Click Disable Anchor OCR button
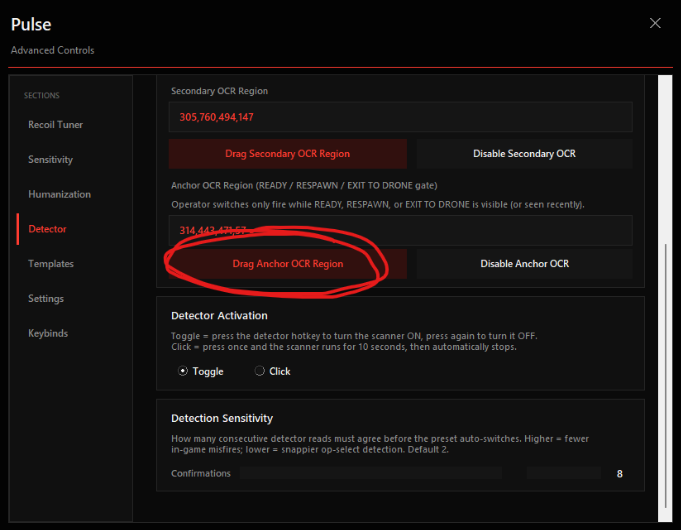The height and width of the screenshot is (530, 681). click(524, 264)
